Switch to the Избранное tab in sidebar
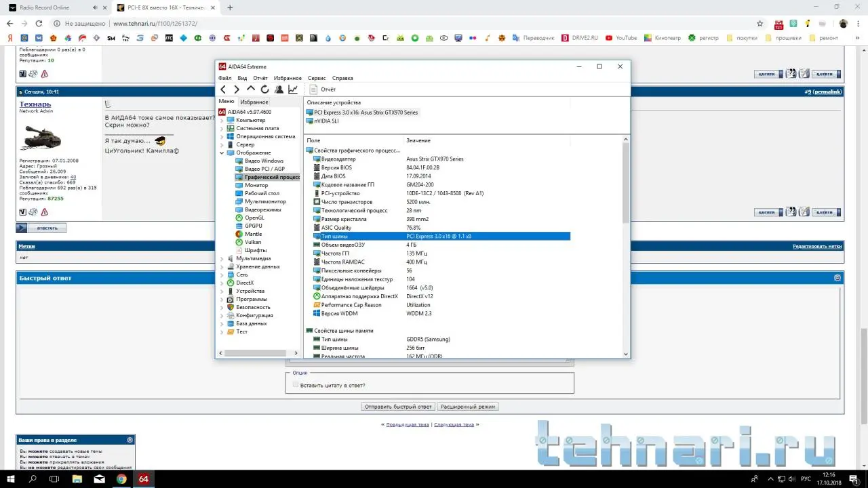Screen dimensions: 868x488 coord(254,102)
